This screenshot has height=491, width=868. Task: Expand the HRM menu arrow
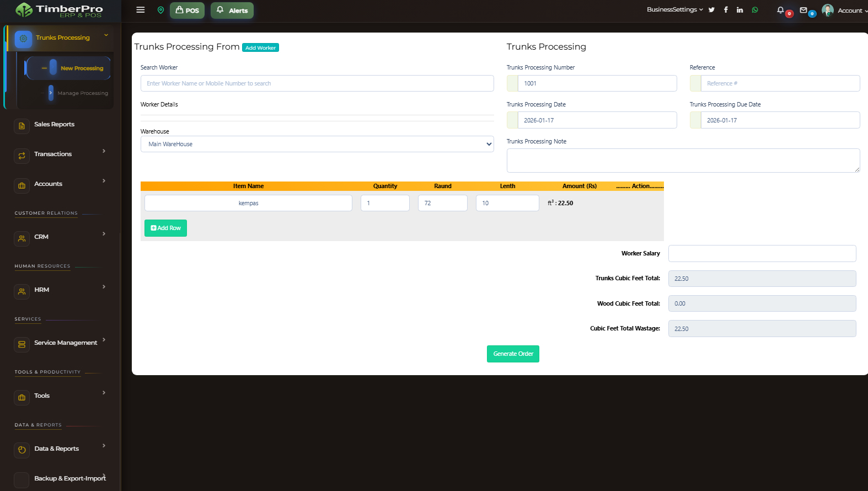[104, 287]
